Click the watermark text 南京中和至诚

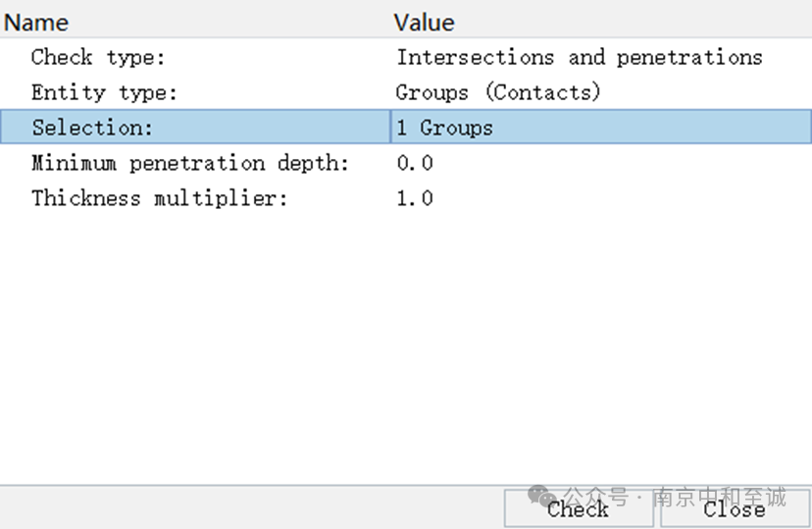[719, 497]
